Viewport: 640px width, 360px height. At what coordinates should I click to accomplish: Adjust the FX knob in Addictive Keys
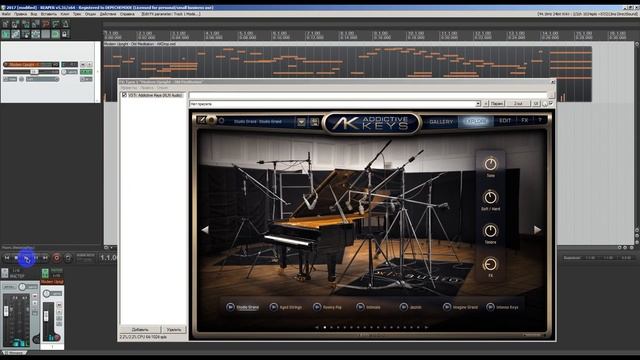pos(490,264)
